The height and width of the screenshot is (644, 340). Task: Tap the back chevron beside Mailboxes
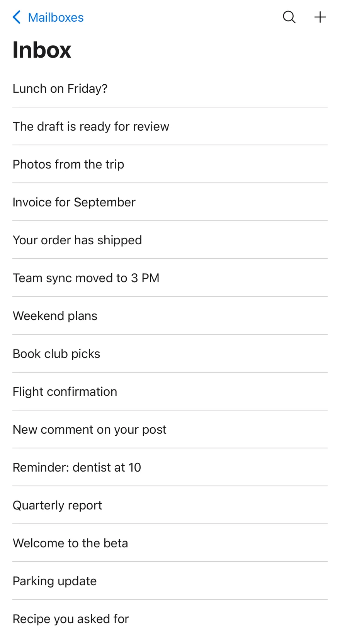click(17, 17)
